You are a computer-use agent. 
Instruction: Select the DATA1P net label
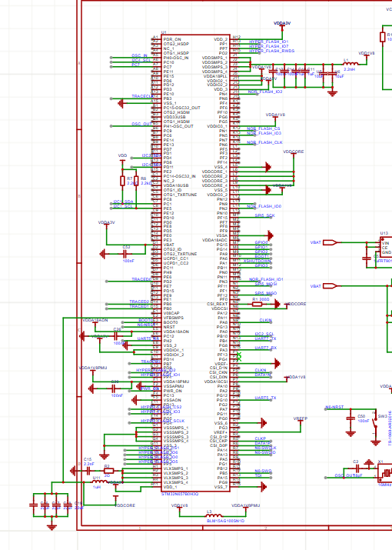click(263, 443)
